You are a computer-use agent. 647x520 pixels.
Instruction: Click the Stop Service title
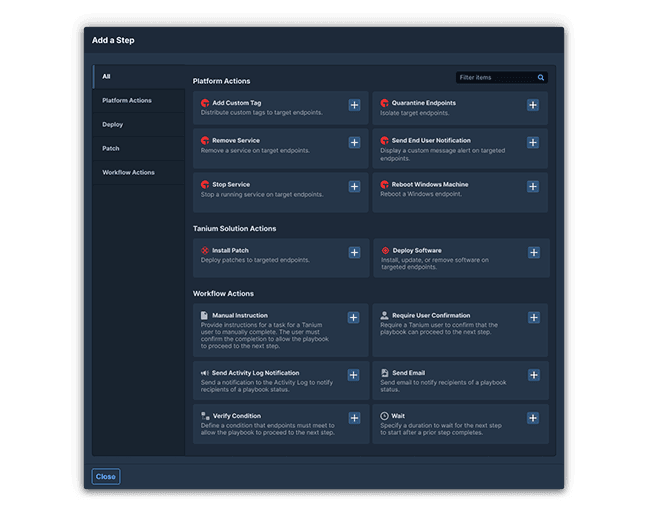pyautogui.click(x=231, y=184)
